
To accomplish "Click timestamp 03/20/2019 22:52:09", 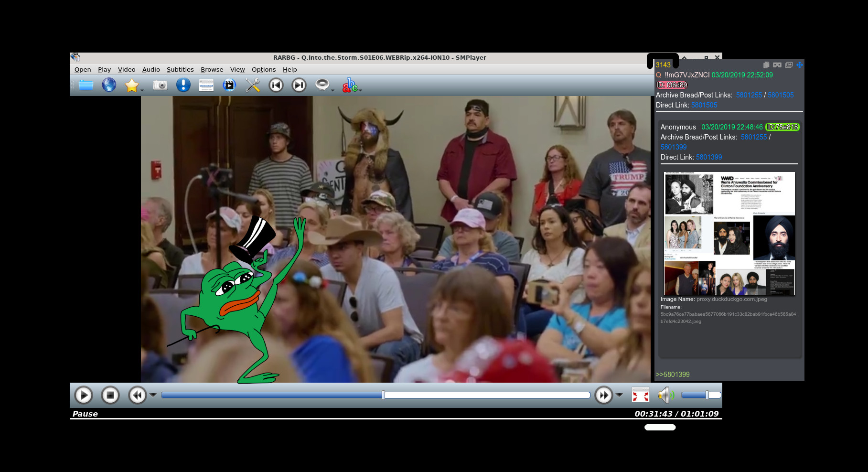I will pyautogui.click(x=742, y=75).
